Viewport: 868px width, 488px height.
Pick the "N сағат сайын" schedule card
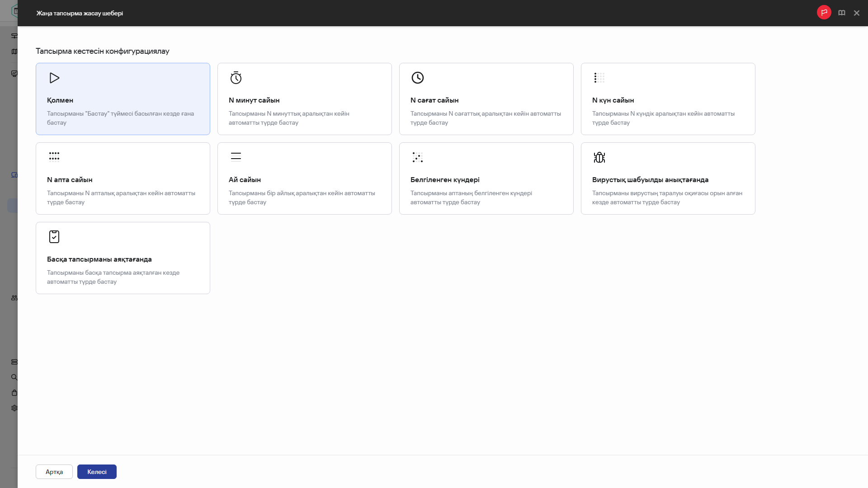(x=486, y=99)
